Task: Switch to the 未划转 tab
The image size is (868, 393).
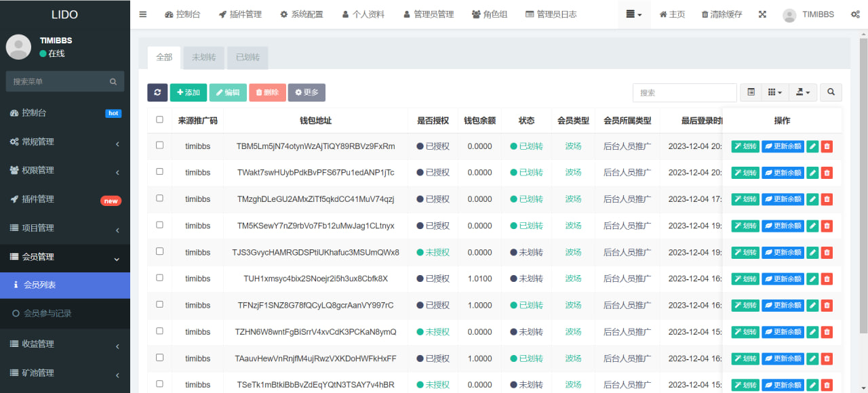Action: coord(203,58)
